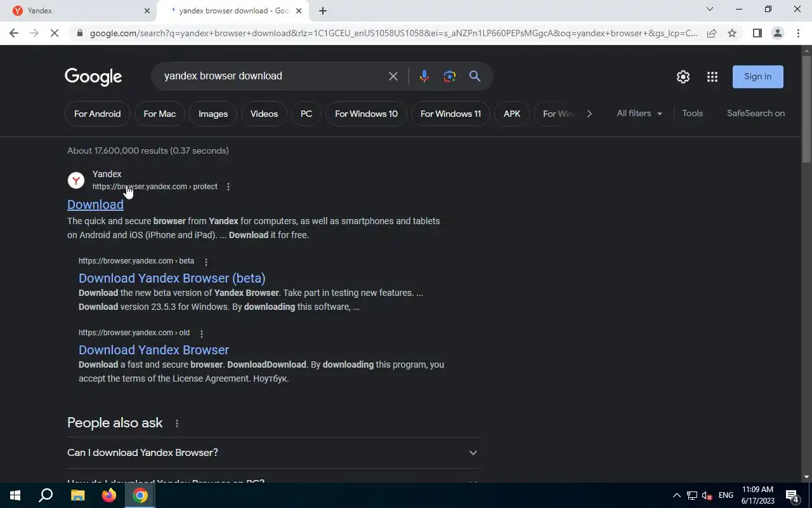Open the notification center icon
Screen dimensions: 812x508
pyautogui.click(x=792, y=495)
